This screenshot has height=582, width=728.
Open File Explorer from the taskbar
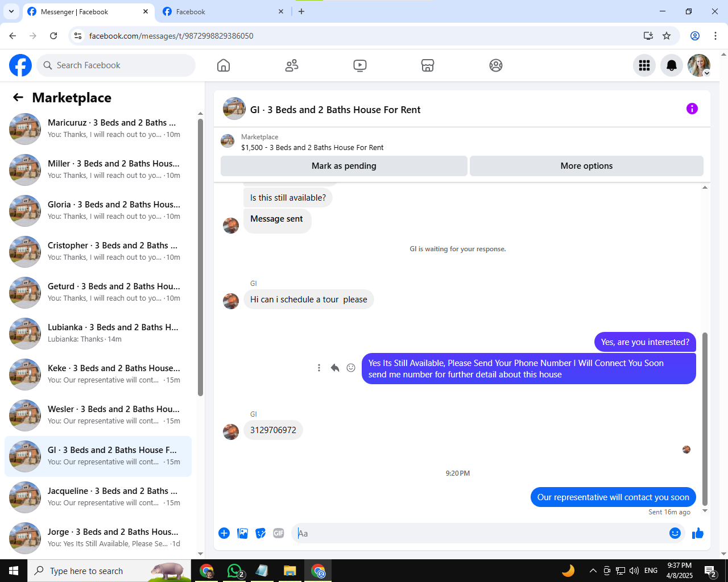[290, 571]
